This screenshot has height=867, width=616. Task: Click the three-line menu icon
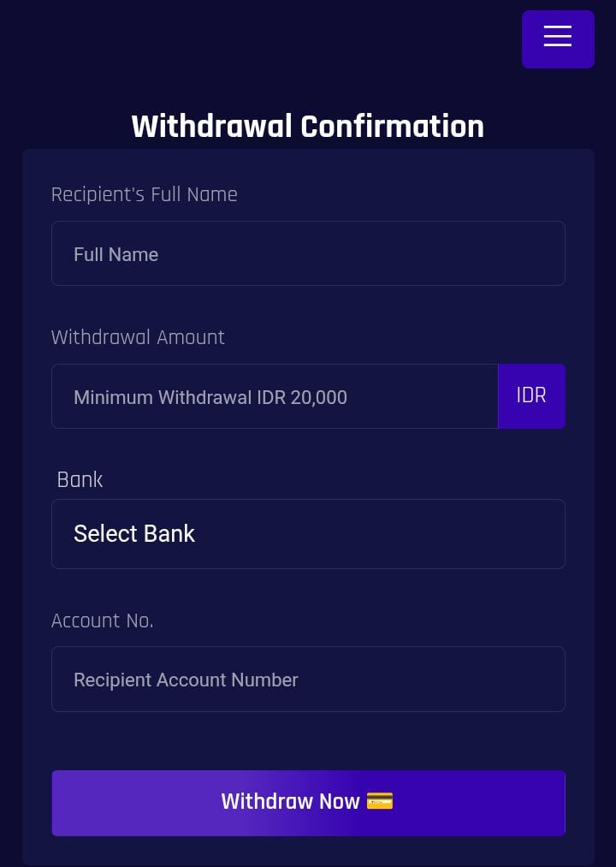coord(558,36)
